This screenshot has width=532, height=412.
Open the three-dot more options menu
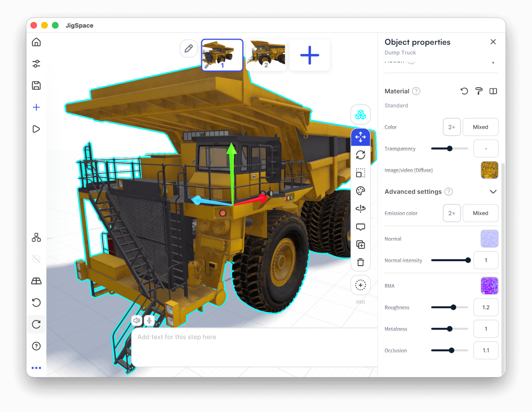pos(36,368)
